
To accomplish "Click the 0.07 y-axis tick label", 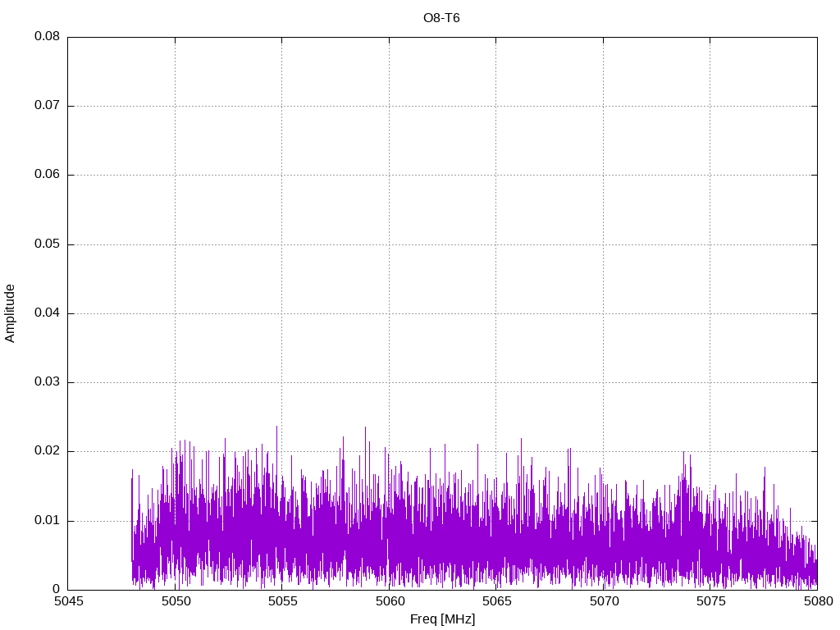I will (47, 106).
